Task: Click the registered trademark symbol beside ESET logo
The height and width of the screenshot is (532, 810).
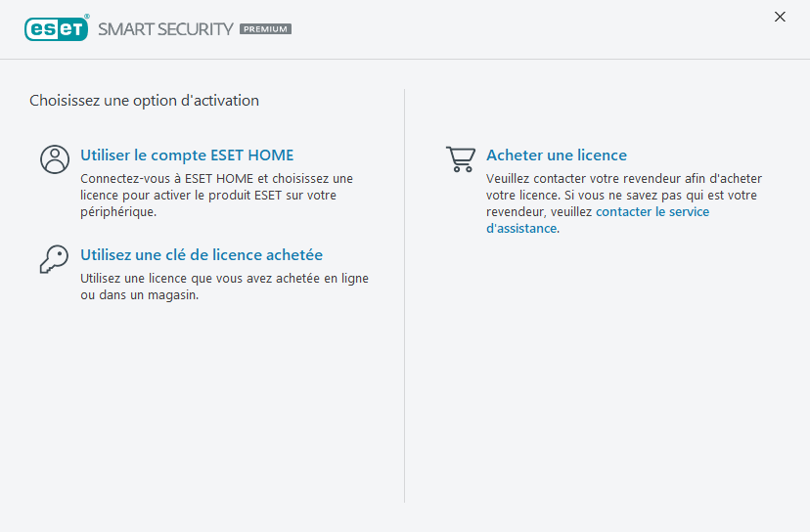Action: click(87, 18)
